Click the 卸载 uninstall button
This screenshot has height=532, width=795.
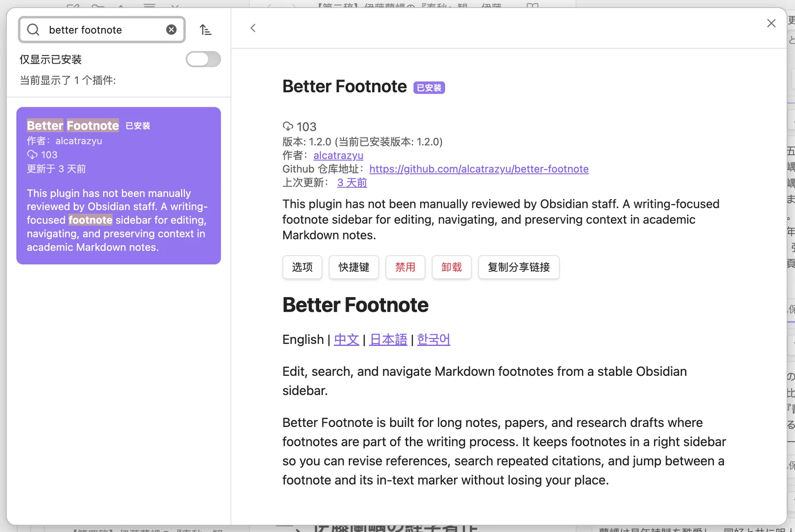(x=452, y=267)
